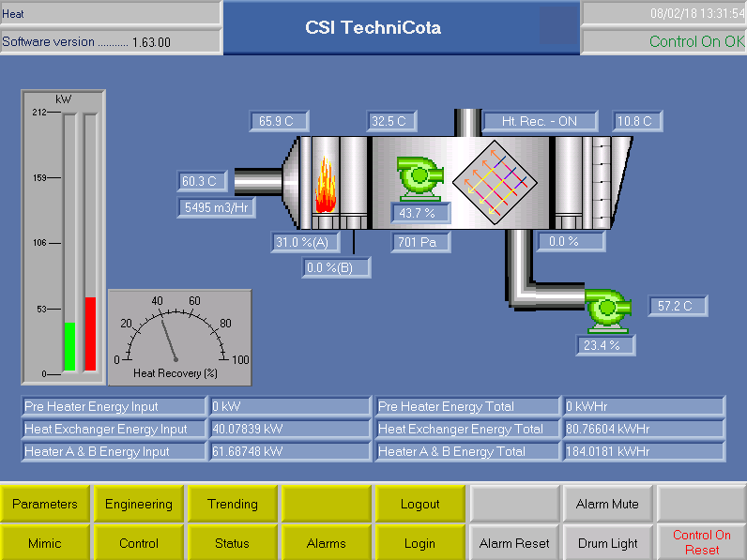Open the Parameters screen
Image resolution: width=747 pixels, height=560 pixels.
coord(45,504)
